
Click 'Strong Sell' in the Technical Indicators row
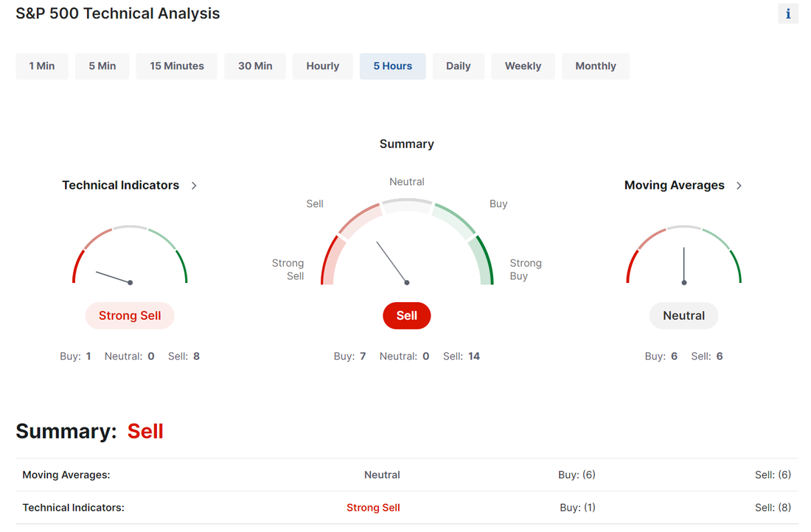[373, 508]
